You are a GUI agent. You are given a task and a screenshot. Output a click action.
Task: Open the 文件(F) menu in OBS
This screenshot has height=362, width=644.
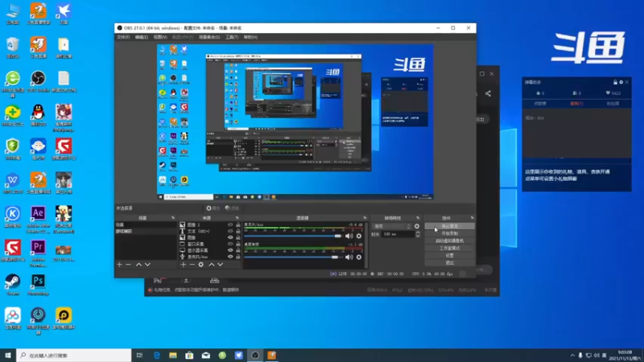tap(123, 37)
